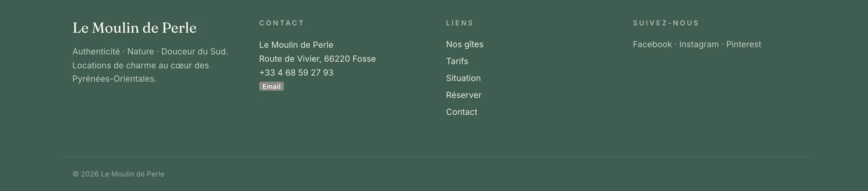
Task: Select the Réserver link
Action: point(464,95)
